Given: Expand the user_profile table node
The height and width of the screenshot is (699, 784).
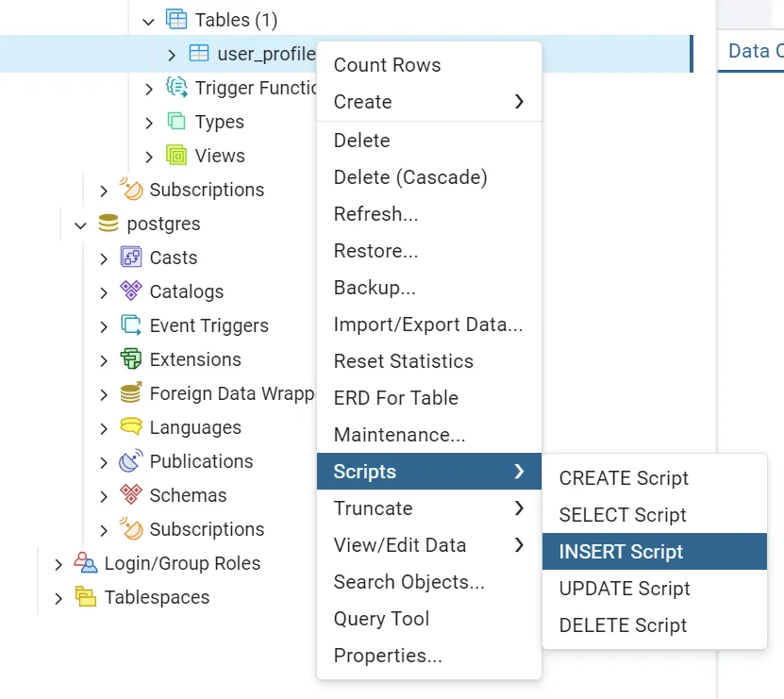Looking at the screenshot, I should [x=172, y=55].
